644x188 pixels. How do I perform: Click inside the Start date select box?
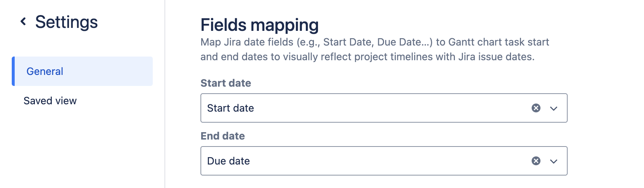[x=367, y=108]
